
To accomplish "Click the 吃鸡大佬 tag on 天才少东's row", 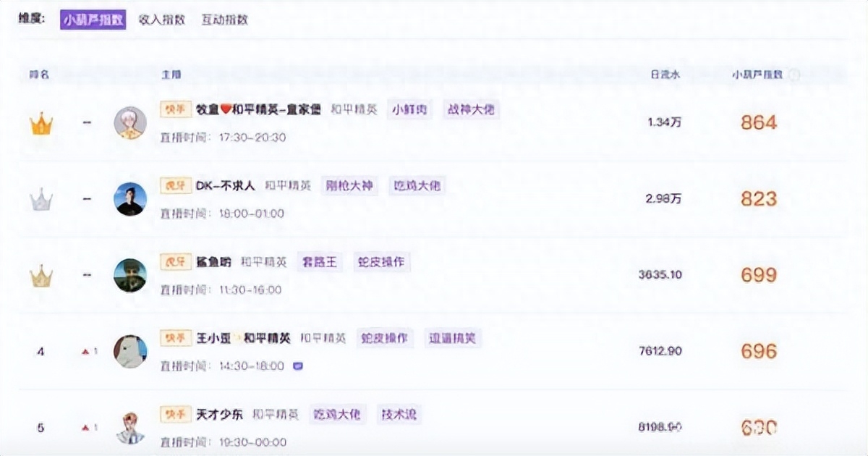I will coord(337,414).
